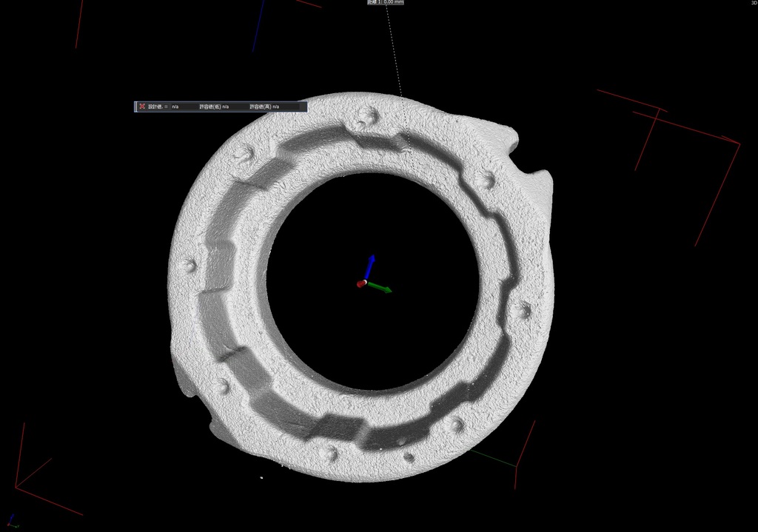The image size is (758, 532).
Task: Click the small square beside 設計値 label
Action: click(x=166, y=107)
